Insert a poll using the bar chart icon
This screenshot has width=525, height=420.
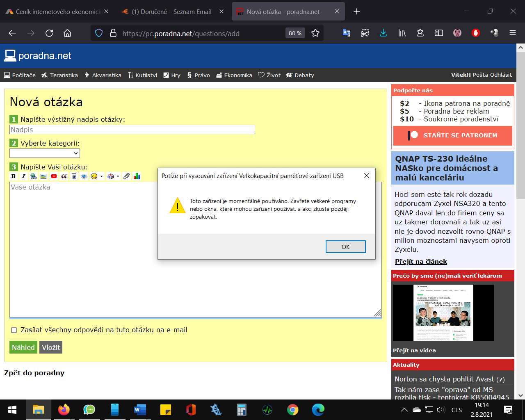(x=137, y=176)
